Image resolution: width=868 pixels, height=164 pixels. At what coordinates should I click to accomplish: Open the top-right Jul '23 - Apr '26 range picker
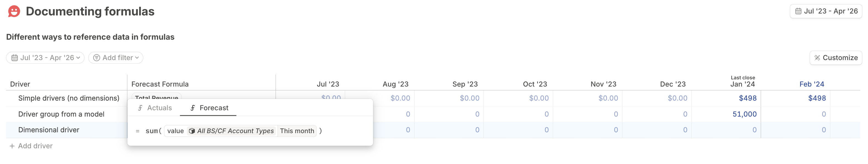tap(826, 11)
